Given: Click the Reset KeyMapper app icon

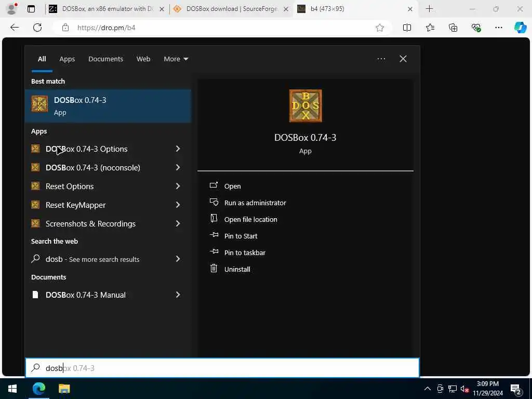Looking at the screenshot, I should click(x=35, y=204).
